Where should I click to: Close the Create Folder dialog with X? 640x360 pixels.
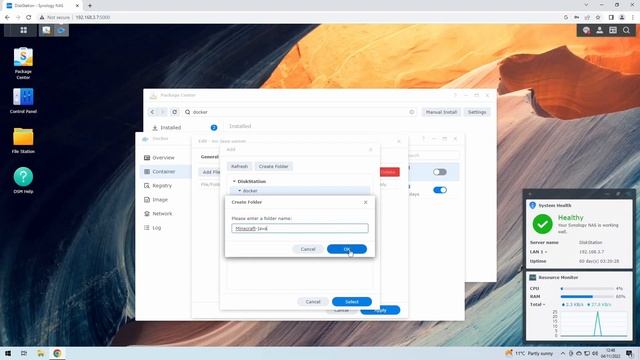(365, 202)
